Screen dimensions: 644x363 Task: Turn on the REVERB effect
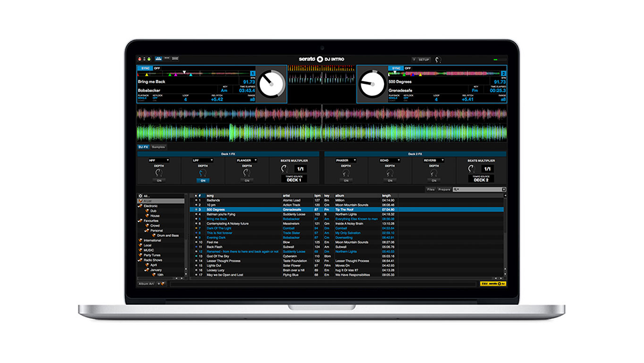(434, 180)
